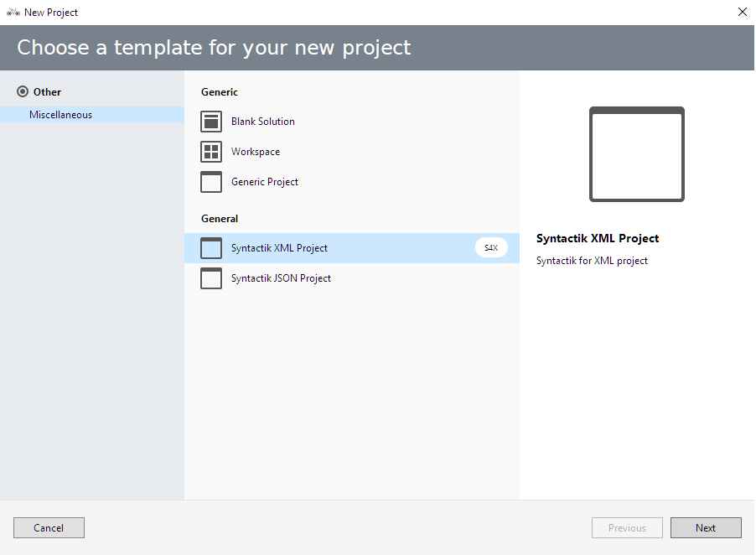Click the Blank Solution template icon
Image resolution: width=756 pixels, height=555 pixels.
pos(211,122)
